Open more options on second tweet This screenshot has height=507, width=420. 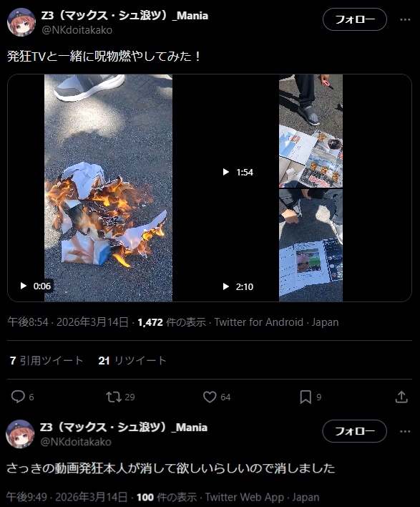(x=405, y=431)
